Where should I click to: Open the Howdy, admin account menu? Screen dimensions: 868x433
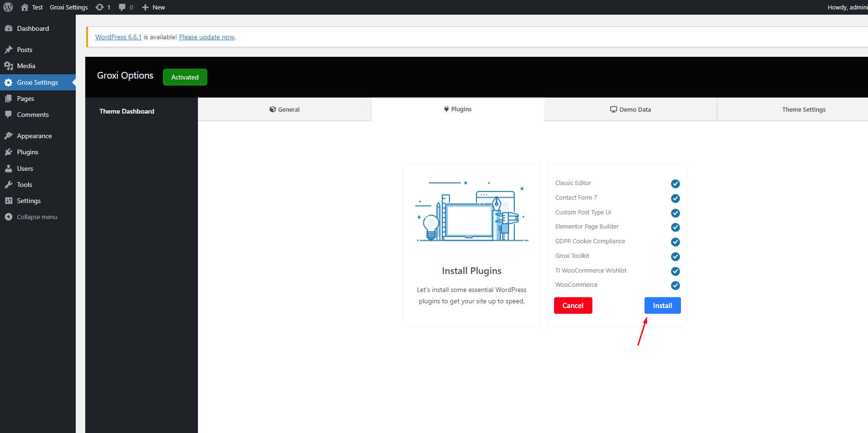pos(848,7)
